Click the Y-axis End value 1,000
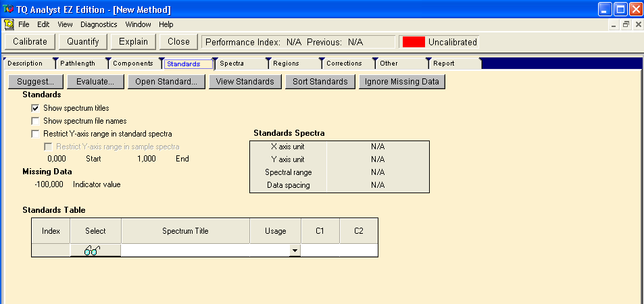644x304 pixels. click(147, 159)
